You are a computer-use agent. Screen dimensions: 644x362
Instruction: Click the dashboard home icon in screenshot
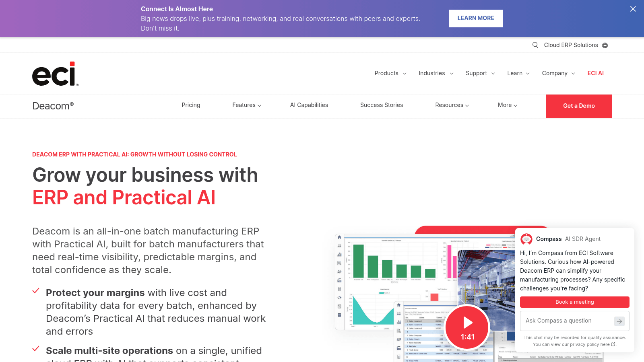coord(339,237)
